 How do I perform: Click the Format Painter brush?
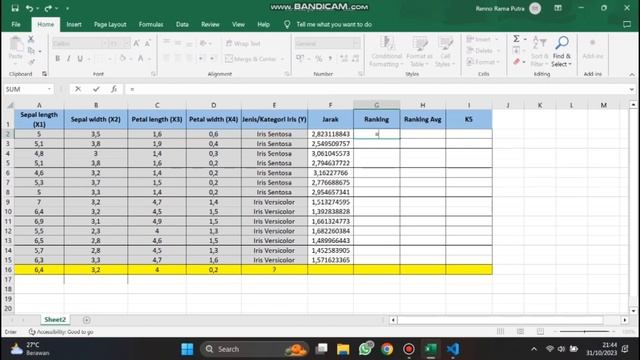(x=31, y=62)
